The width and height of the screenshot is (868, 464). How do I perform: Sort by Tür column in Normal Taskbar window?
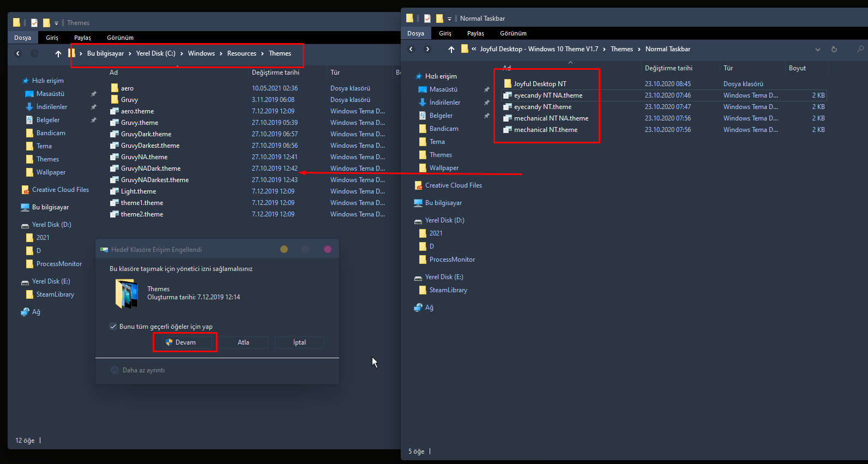click(728, 68)
